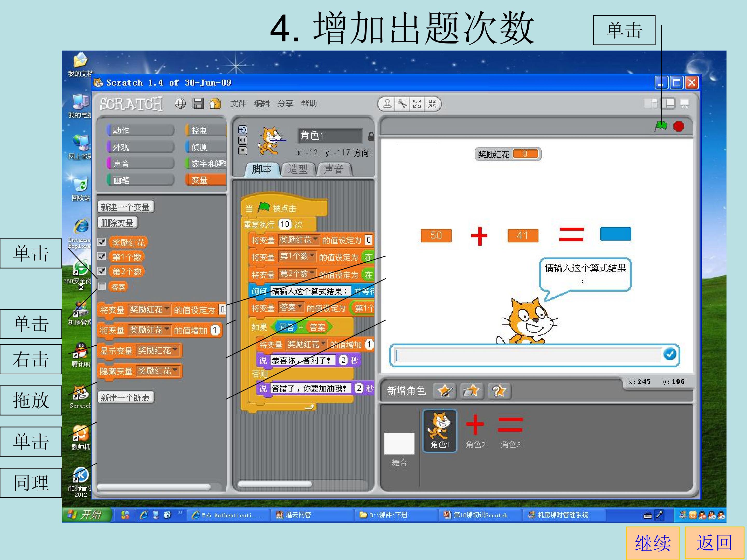
Task: Switch to the 造型 tab
Action: point(298,170)
